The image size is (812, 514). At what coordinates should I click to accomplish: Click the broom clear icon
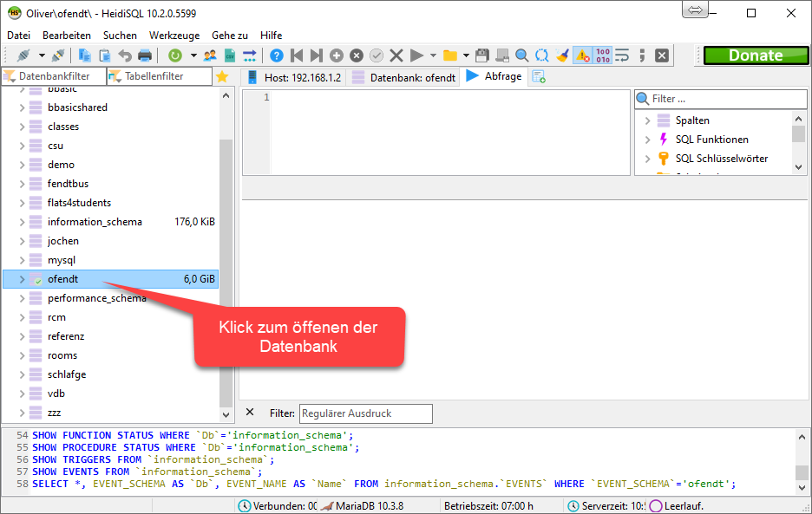562,55
